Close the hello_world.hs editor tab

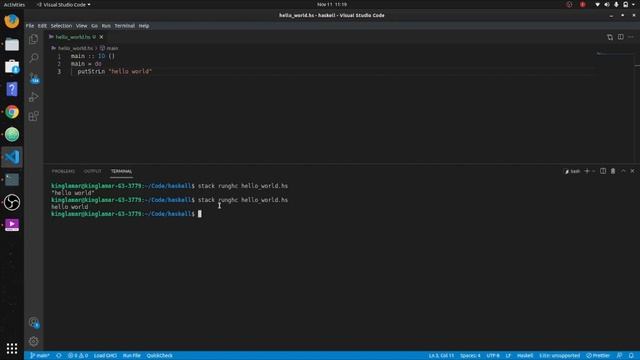pos(101,37)
